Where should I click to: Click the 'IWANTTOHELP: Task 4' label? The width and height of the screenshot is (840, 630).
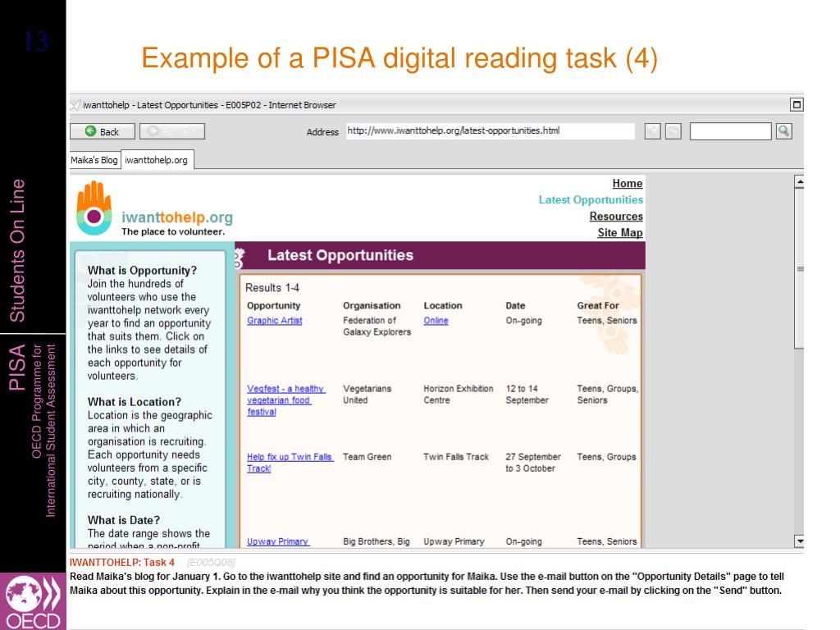[122, 563]
